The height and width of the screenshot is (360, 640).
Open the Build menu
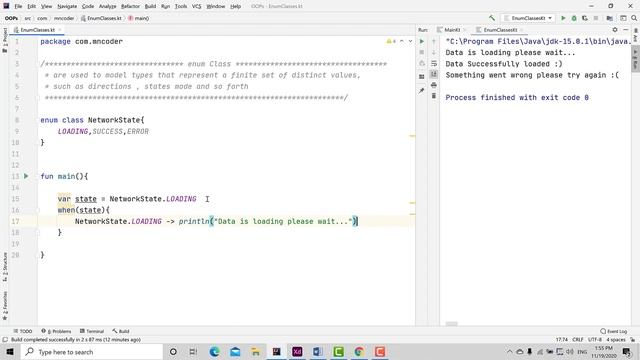point(150,6)
